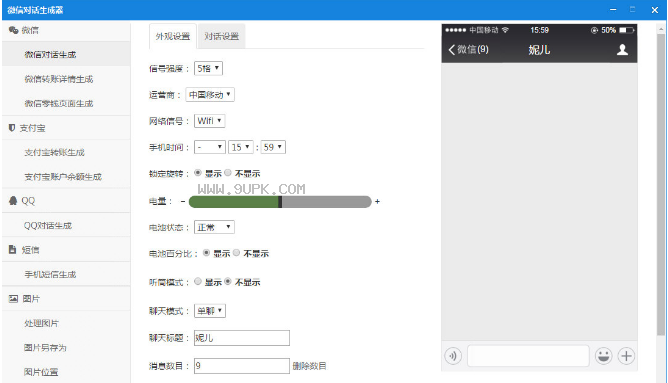Click the 聊天标题 input field containing 妮儿
668x383 pixels.
[242, 338]
